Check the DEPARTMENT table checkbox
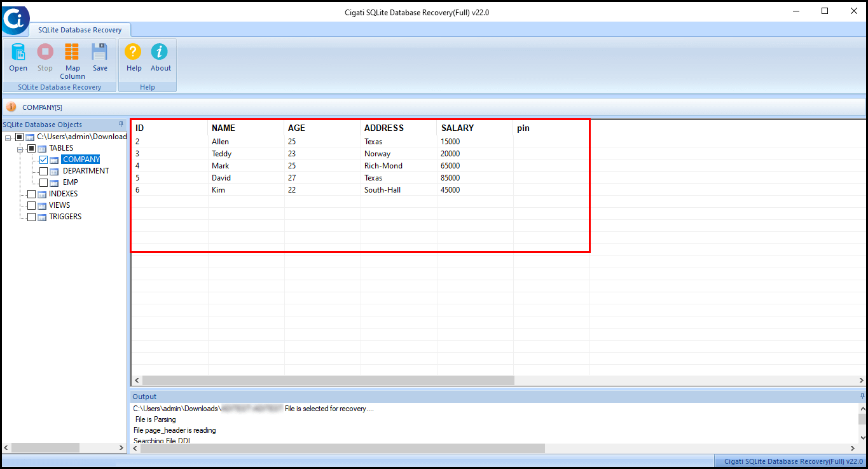 (x=44, y=171)
